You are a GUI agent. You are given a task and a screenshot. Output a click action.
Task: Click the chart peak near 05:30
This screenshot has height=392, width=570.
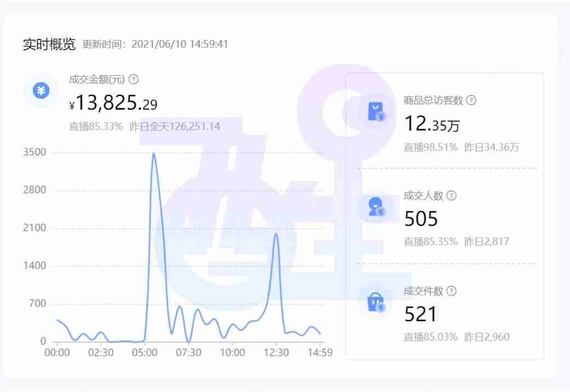pos(154,154)
